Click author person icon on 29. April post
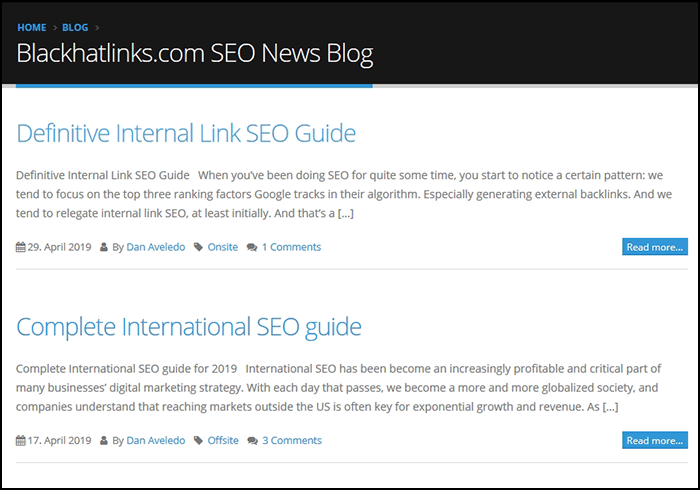 104,247
